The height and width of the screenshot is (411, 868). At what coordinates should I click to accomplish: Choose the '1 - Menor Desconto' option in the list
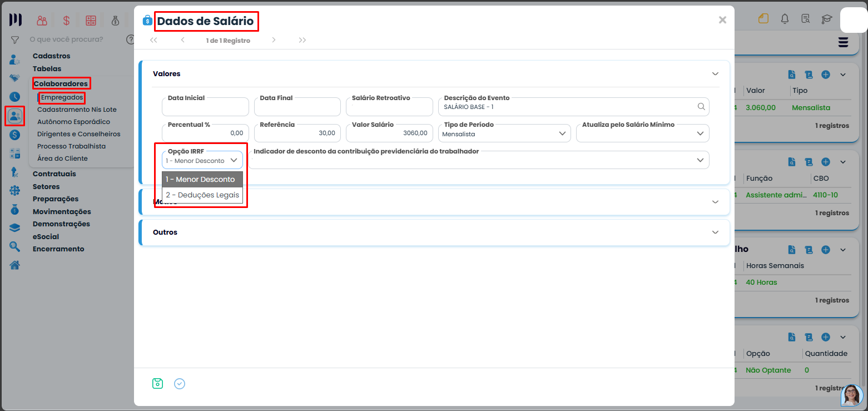202,180
